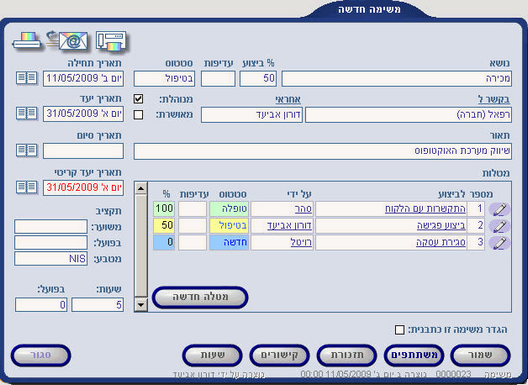Viewport: 528px width, 385px height.
Task: Open calendar picker for תאריך יעד
Action: tap(27, 114)
